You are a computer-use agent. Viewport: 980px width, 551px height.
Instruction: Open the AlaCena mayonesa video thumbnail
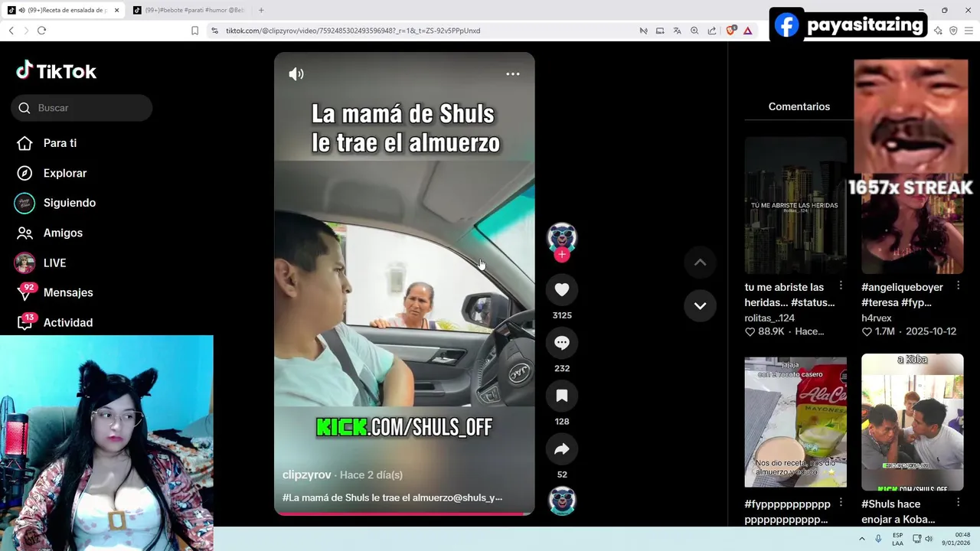point(795,422)
